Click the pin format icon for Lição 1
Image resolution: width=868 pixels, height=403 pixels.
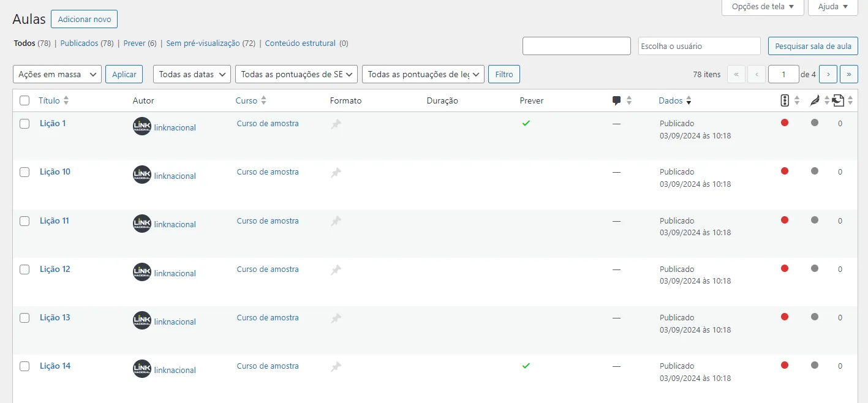[336, 124]
